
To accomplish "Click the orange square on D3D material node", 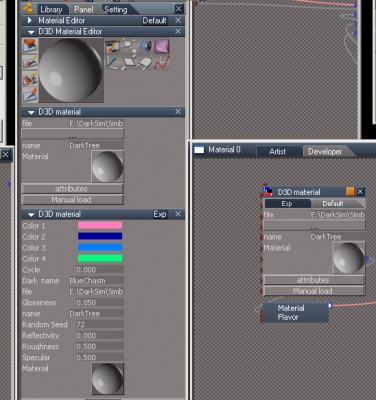I will click(350, 192).
